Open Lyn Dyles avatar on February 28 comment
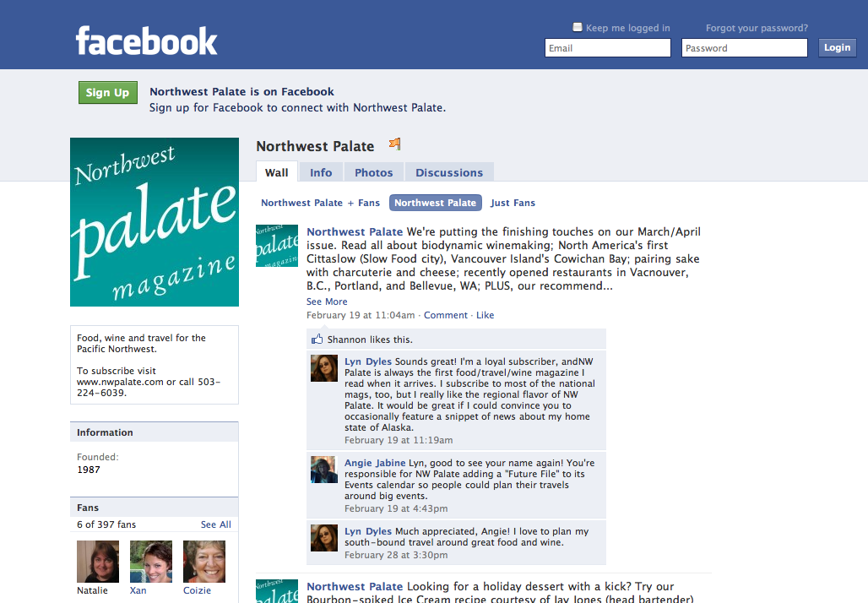The height and width of the screenshot is (603, 868). [324, 538]
